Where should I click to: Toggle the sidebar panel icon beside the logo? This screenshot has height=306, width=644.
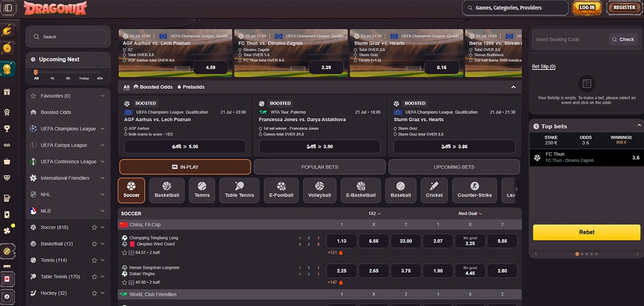point(8,8)
